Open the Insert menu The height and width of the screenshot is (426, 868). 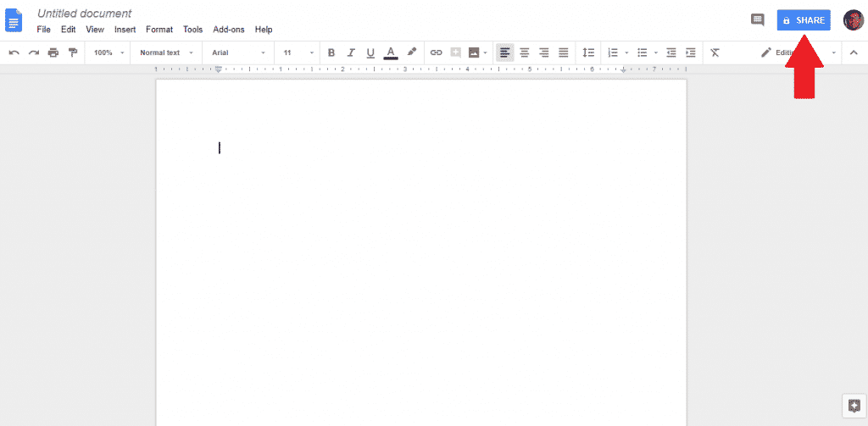click(x=125, y=30)
